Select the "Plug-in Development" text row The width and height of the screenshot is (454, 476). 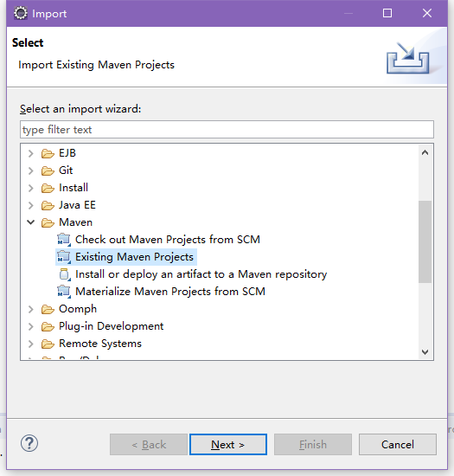pos(112,326)
